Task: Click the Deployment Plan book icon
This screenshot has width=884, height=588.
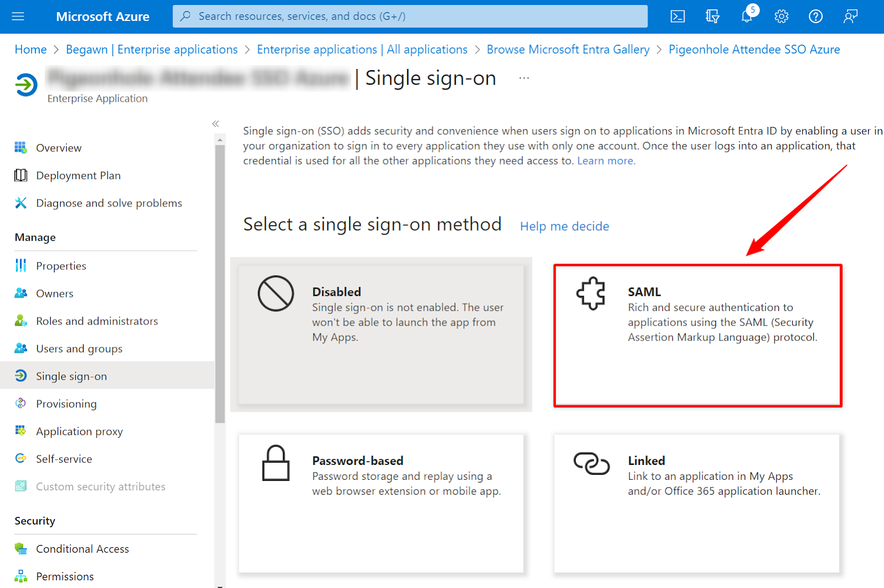Action: click(x=20, y=175)
